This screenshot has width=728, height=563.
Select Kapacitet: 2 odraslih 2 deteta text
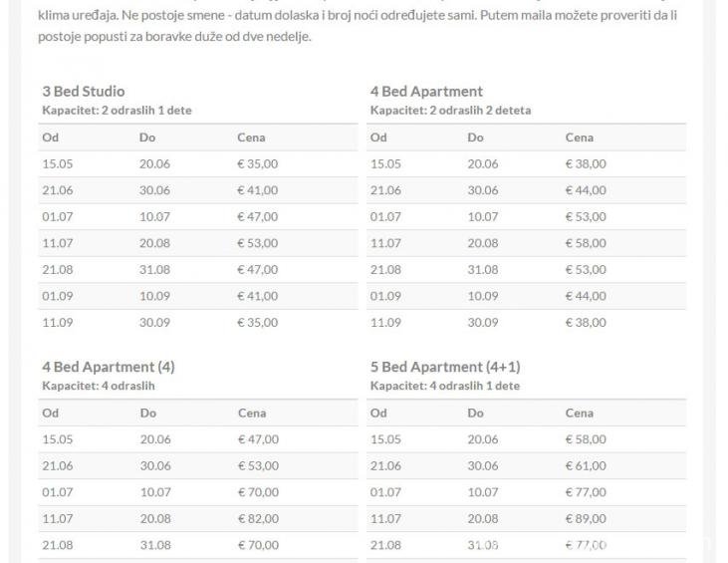tap(450, 111)
